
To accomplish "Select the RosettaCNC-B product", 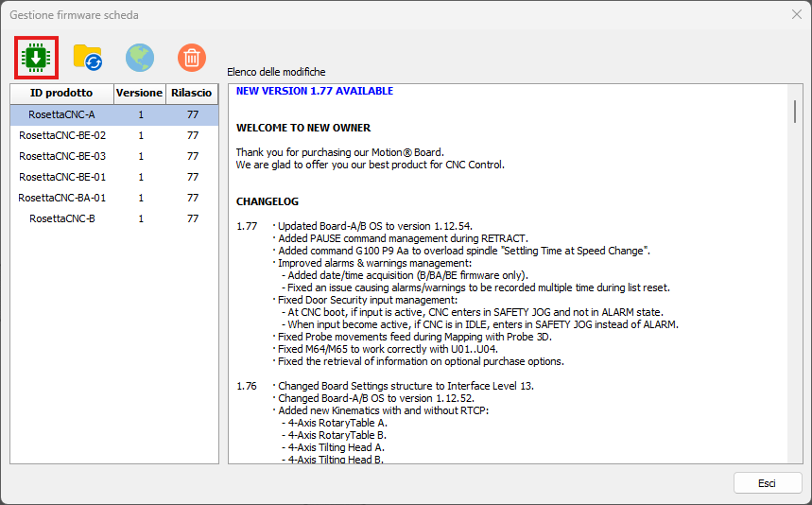I will point(62,218).
